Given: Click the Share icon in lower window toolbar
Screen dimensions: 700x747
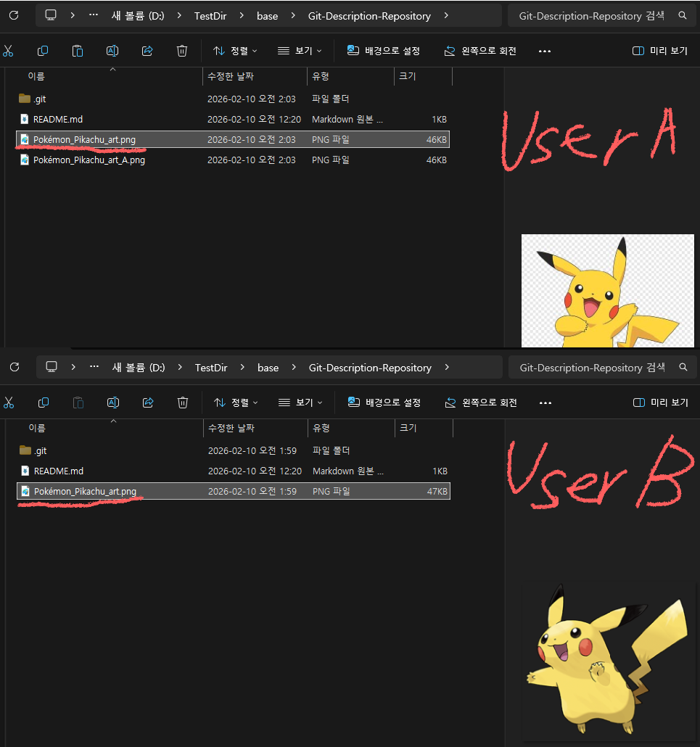Looking at the screenshot, I should [x=148, y=403].
